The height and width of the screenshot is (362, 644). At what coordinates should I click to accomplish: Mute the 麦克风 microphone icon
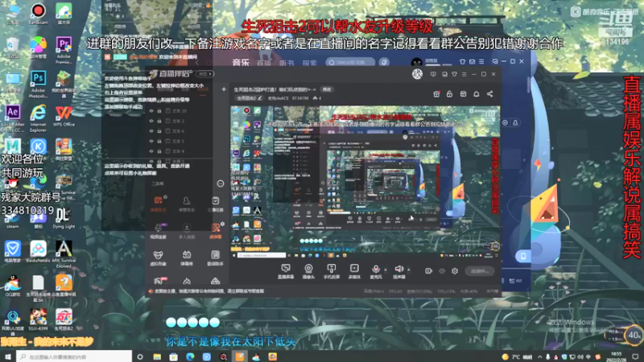tap(375, 269)
